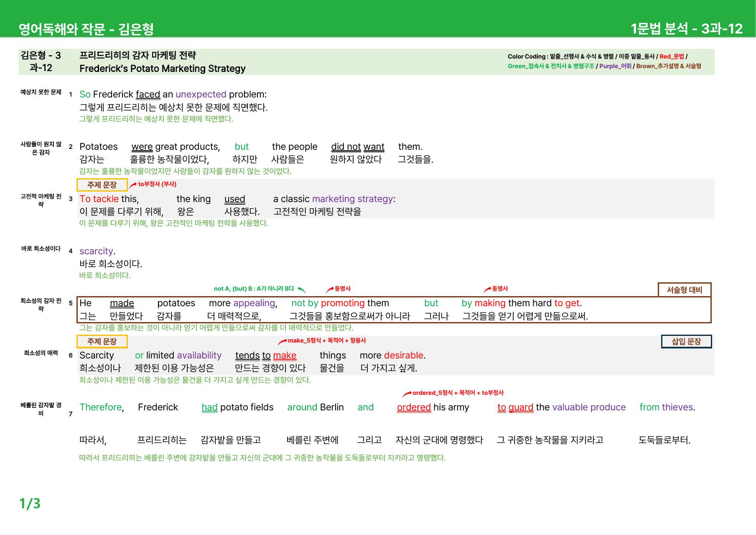Click the 서술형 대비 label box

point(685,289)
